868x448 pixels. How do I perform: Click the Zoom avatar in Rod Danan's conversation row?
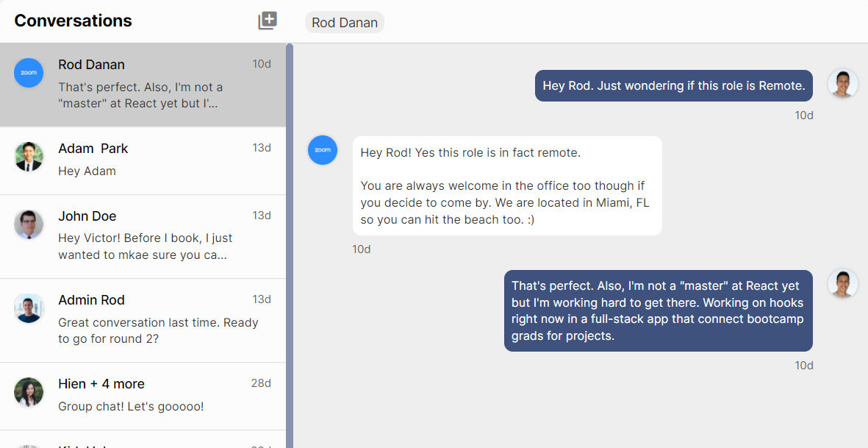point(29,73)
